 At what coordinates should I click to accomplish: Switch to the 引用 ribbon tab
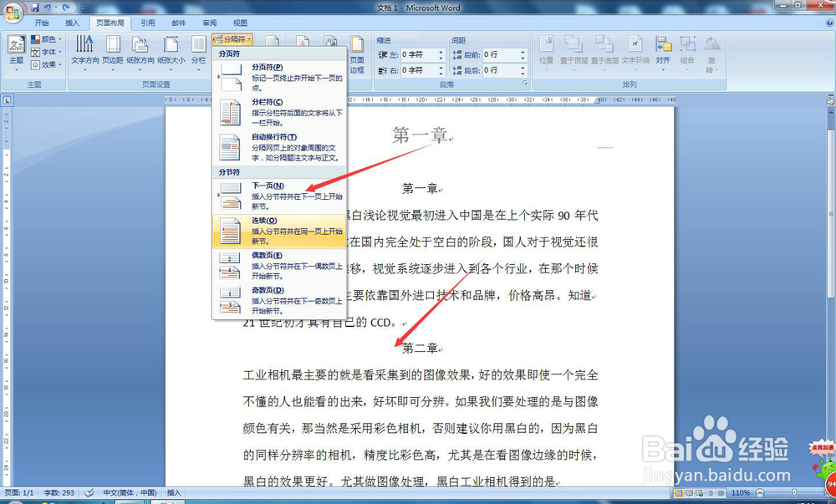(147, 23)
